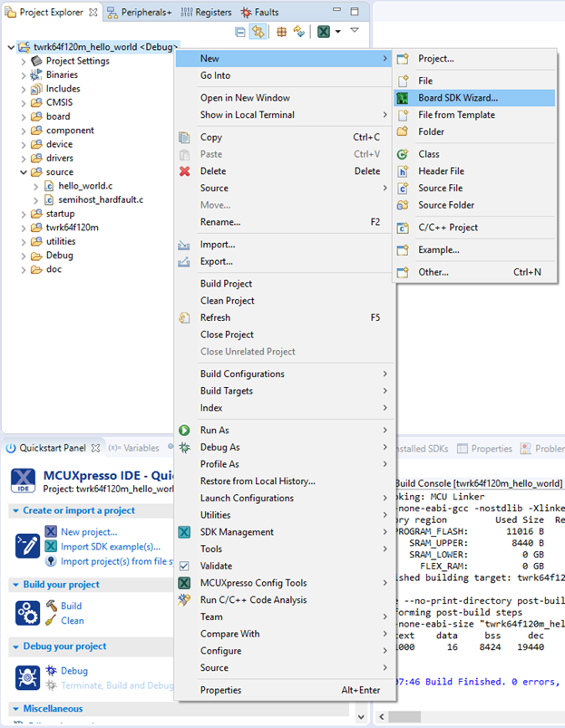This screenshot has width=565, height=728.
Task: Click the C/C++ Project icon
Action: (403, 228)
